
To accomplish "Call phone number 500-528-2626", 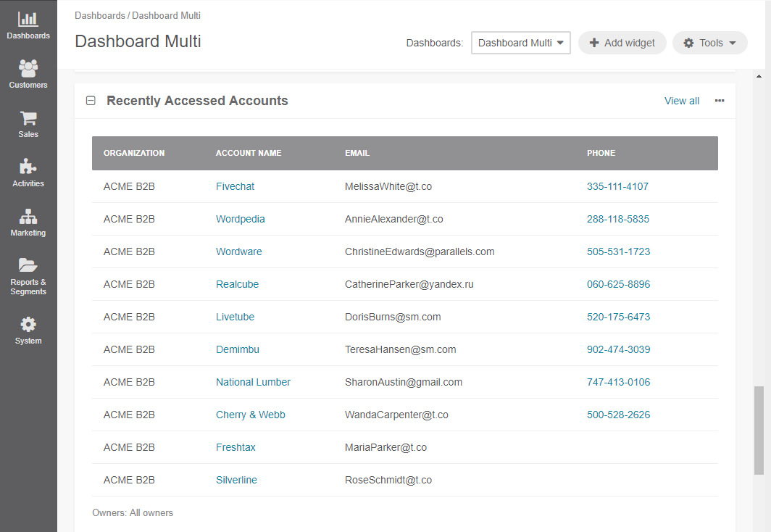I will point(618,415).
